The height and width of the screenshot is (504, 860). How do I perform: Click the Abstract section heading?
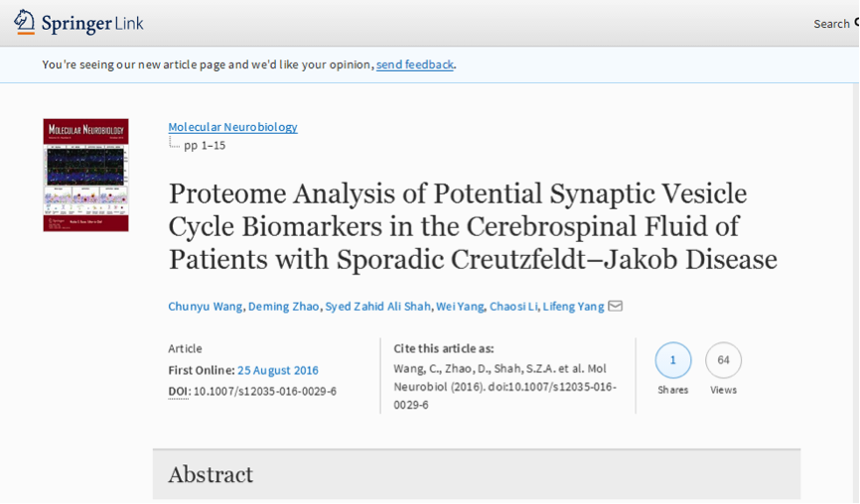pos(211,474)
